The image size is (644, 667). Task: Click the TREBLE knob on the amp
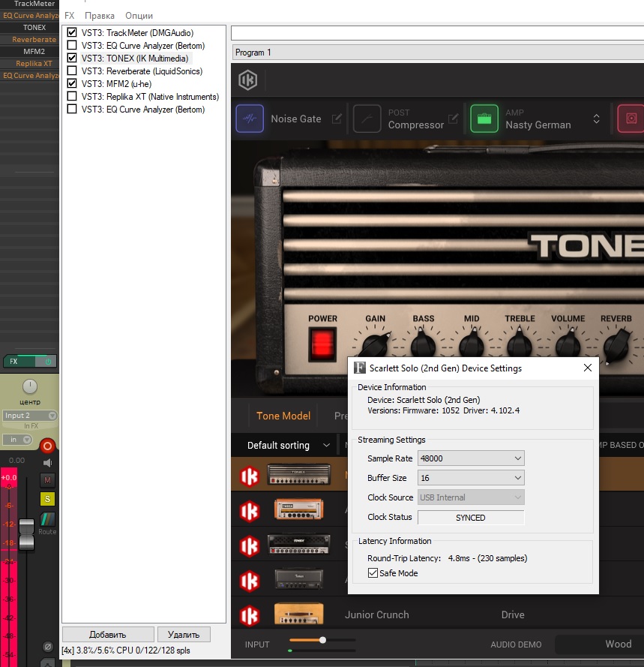tap(520, 344)
